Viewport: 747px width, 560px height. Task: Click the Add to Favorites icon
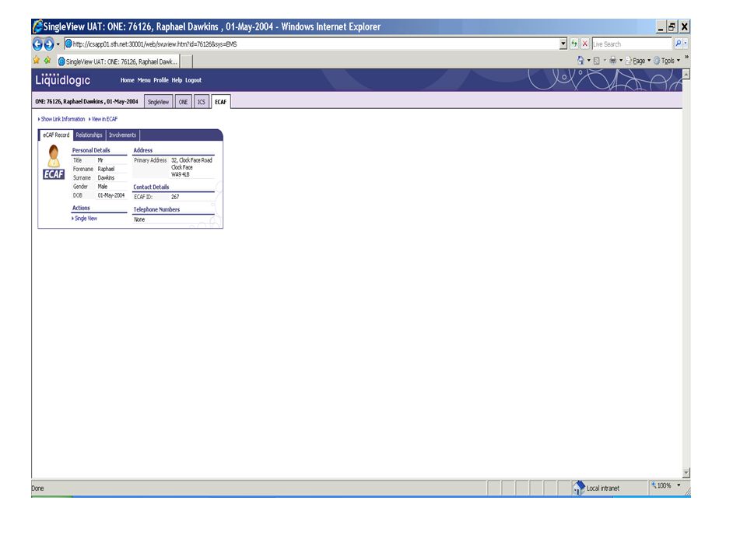(x=47, y=61)
